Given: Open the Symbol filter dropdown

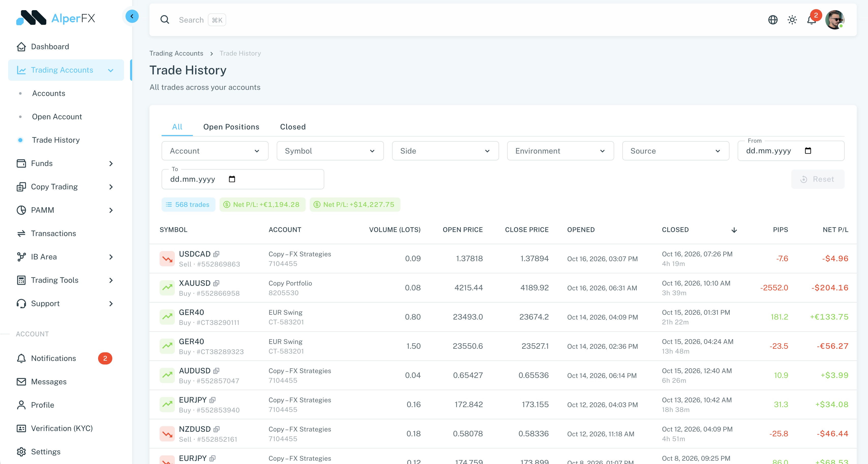Looking at the screenshot, I should coord(330,151).
